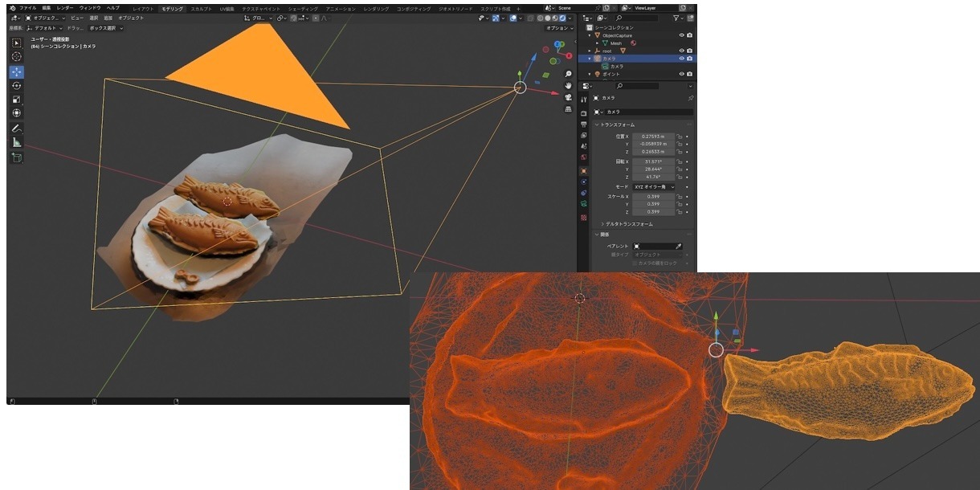Activate the Measure tool
The height and width of the screenshot is (490, 980).
(16, 142)
